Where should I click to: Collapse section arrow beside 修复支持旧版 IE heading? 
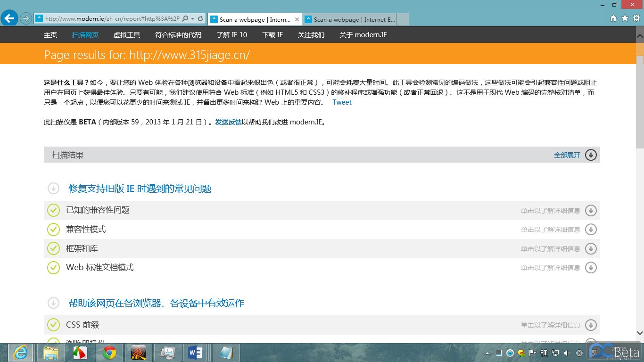pyautogui.click(x=53, y=189)
